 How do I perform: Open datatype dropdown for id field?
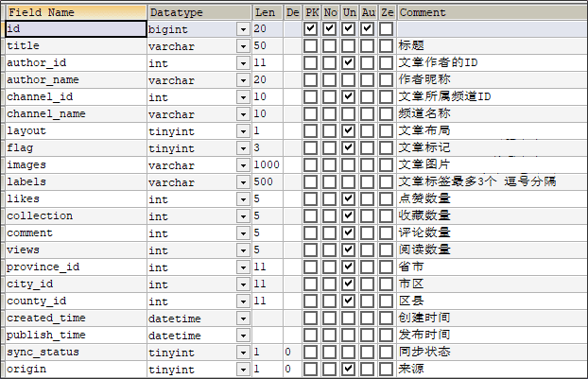(243, 29)
